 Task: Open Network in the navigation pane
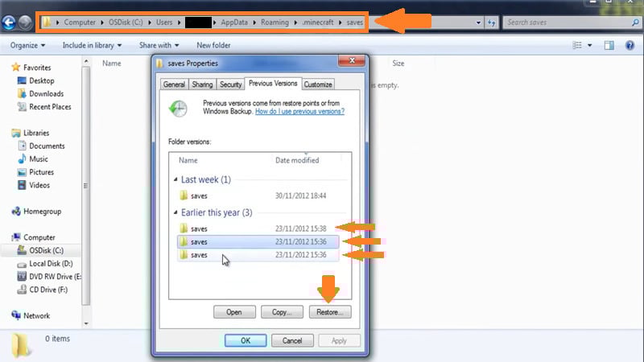click(36, 316)
